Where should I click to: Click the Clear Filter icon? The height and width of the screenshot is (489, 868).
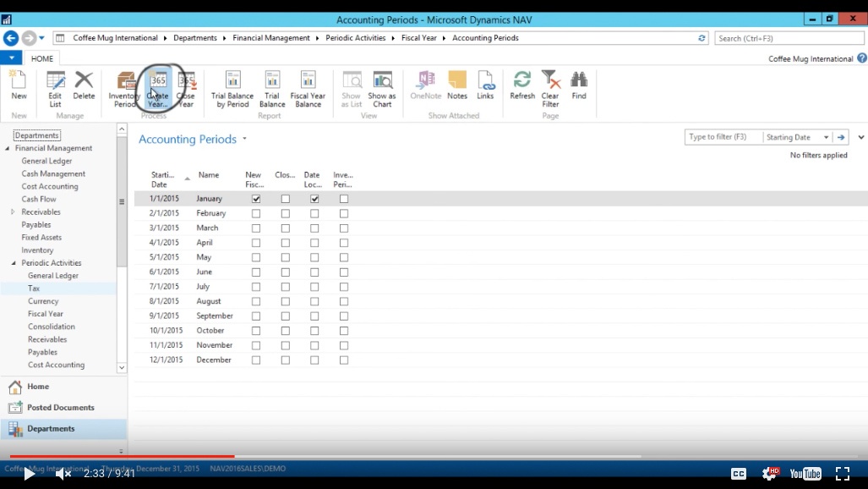pyautogui.click(x=551, y=89)
